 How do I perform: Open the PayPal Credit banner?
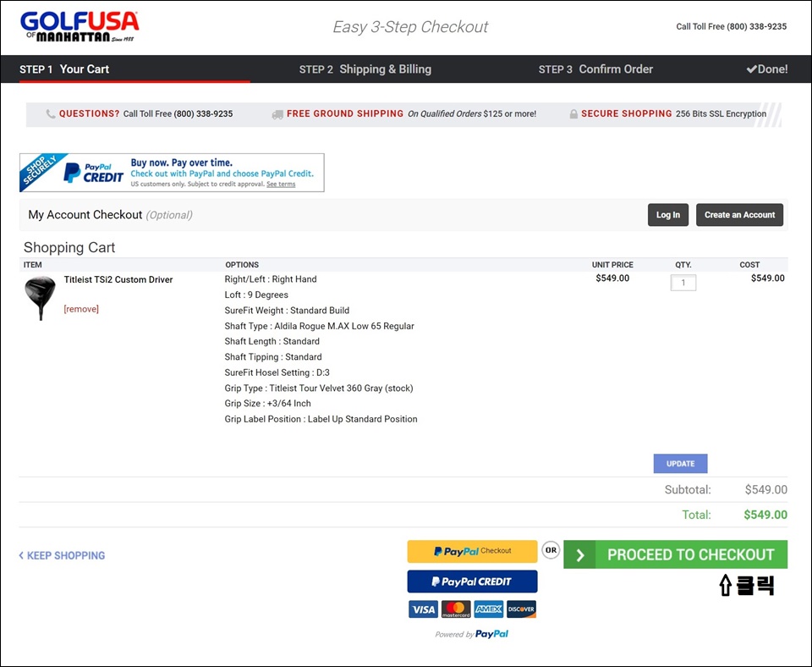[172, 173]
